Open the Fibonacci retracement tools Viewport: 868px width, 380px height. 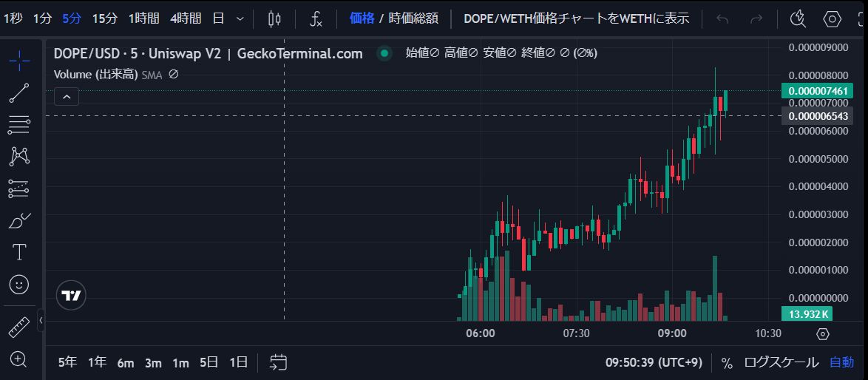[18, 125]
